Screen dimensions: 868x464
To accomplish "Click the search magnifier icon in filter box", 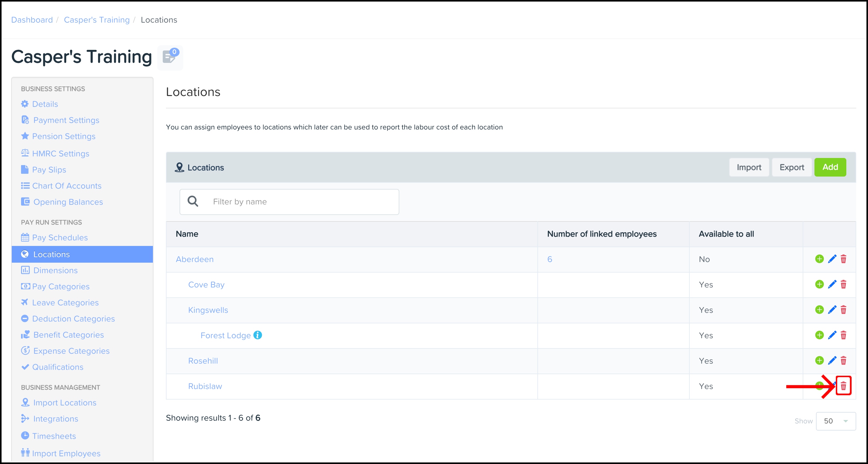I will pos(193,201).
